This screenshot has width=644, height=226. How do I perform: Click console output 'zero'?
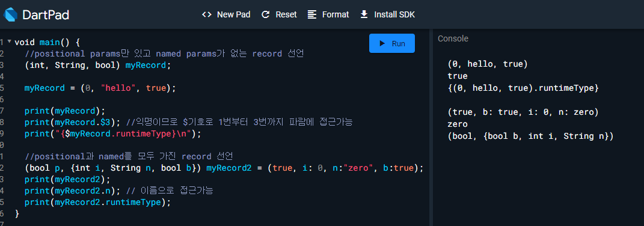(458, 124)
